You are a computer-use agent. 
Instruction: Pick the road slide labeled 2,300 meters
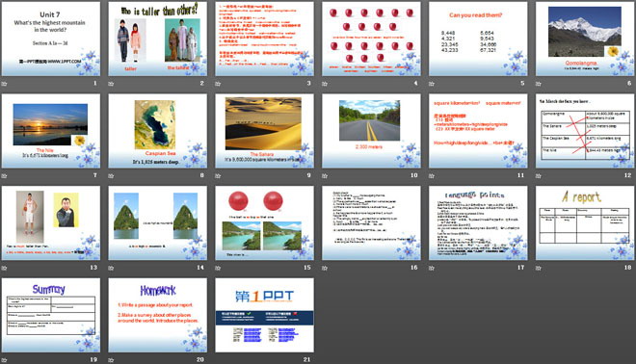coord(371,131)
